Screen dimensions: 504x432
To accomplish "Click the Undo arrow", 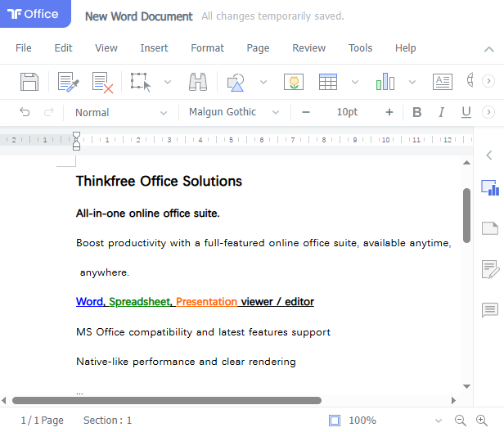I will coord(25,112).
